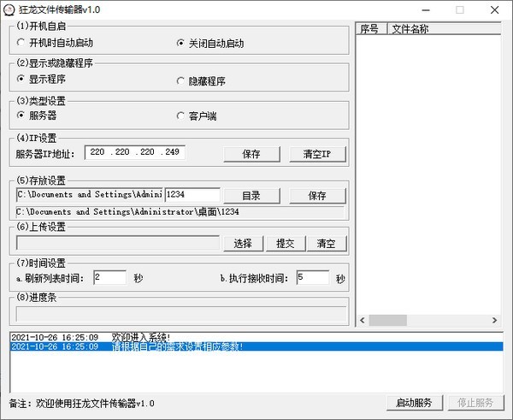Select the highlighted log line 请根据自己的需求设置相应参数!
The height and width of the screenshot is (420, 513).
256,346
